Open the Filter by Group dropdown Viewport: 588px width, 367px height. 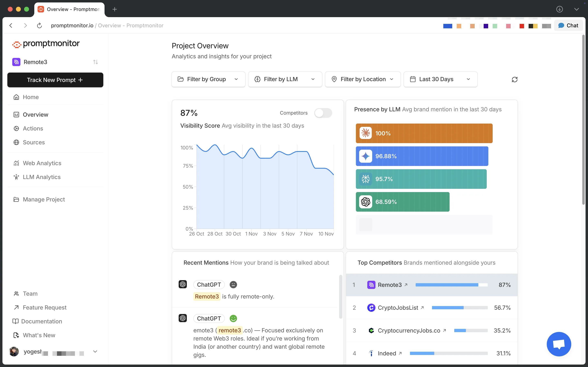(208, 79)
